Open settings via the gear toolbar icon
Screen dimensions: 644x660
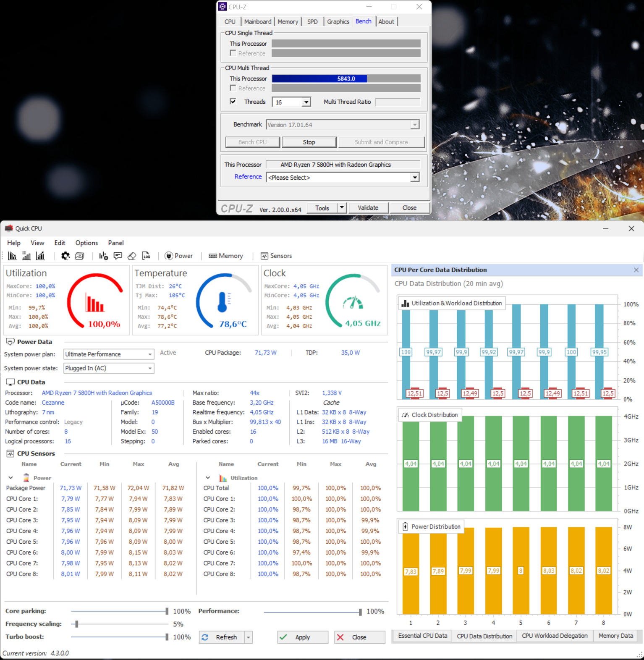pyautogui.click(x=65, y=256)
